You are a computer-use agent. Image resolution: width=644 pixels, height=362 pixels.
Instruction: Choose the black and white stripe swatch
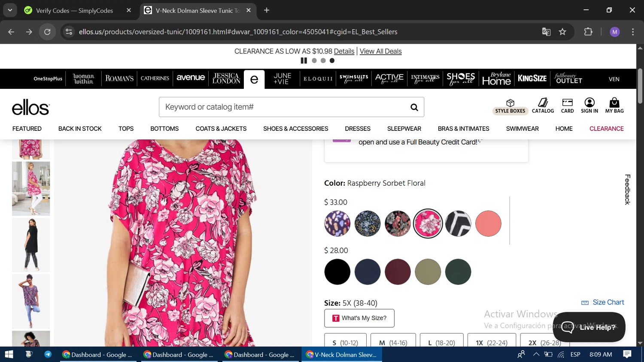458,223
